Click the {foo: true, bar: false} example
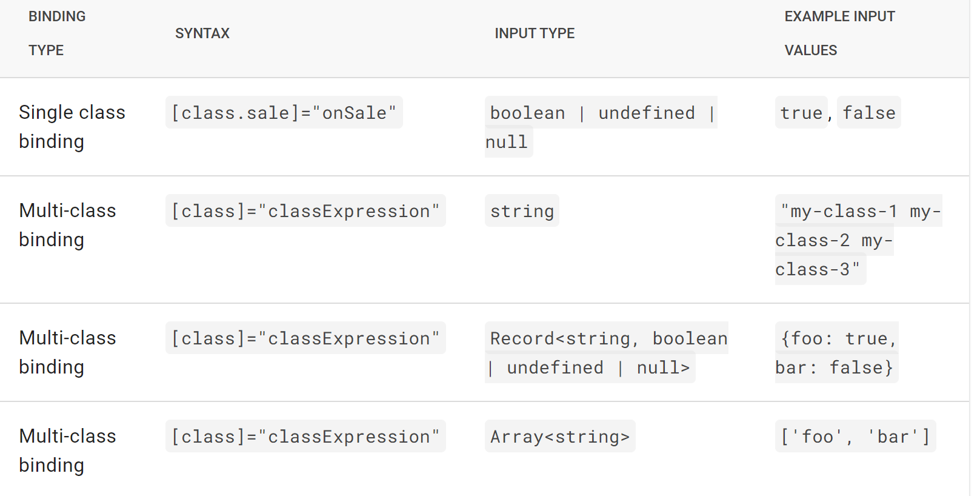980x496 pixels. coord(836,353)
